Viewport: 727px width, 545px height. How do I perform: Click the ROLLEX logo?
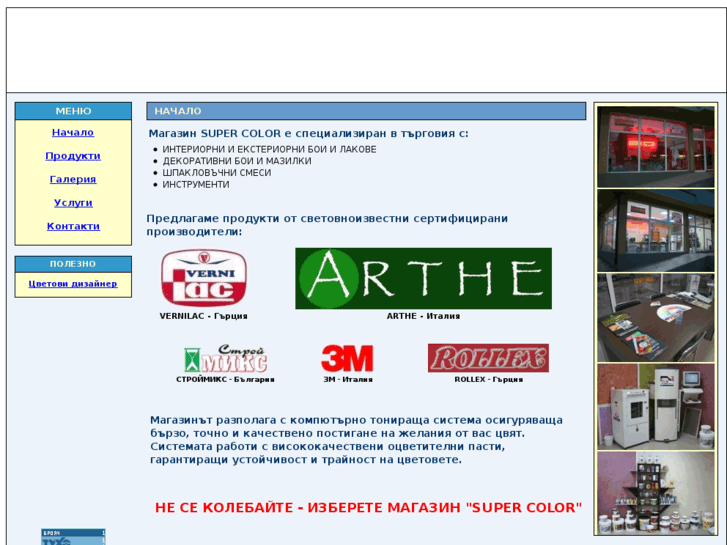pos(488,358)
